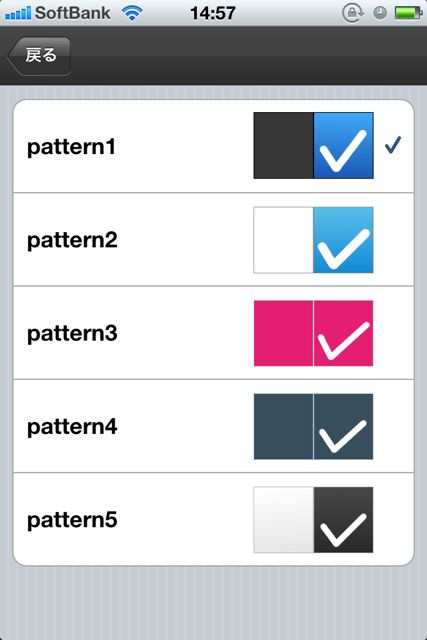Viewport: 427px width, 640px height.
Task: Click the selection checkmark beside pattern1
Action: pos(393,145)
